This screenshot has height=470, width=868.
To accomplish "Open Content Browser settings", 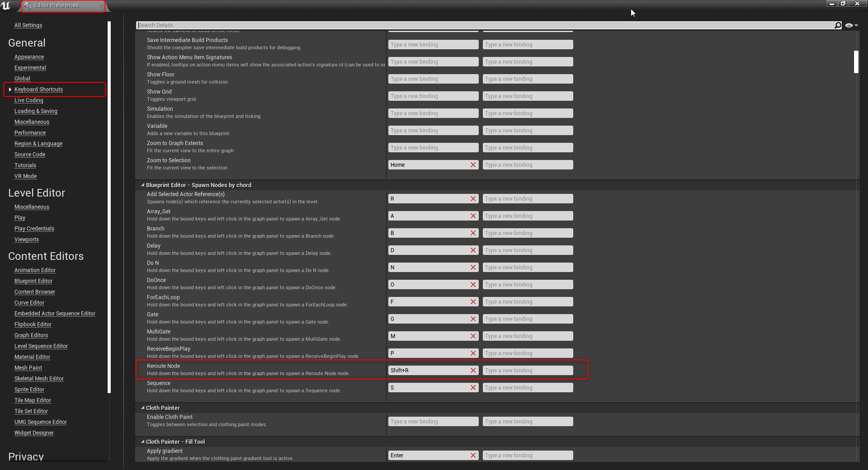I will click(x=35, y=292).
